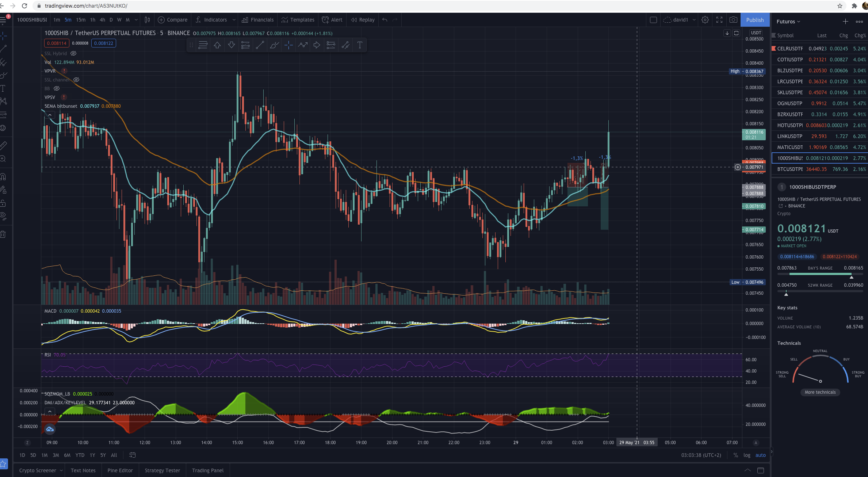This screenshot has height=477, width=868.
Task: Open the chart type candles icon
Action: (147, 20)
